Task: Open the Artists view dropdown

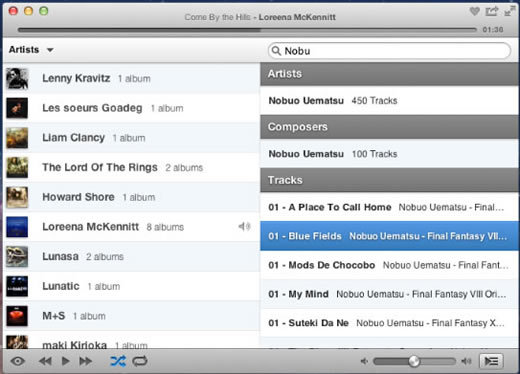Action: click(x=31, y=50)
